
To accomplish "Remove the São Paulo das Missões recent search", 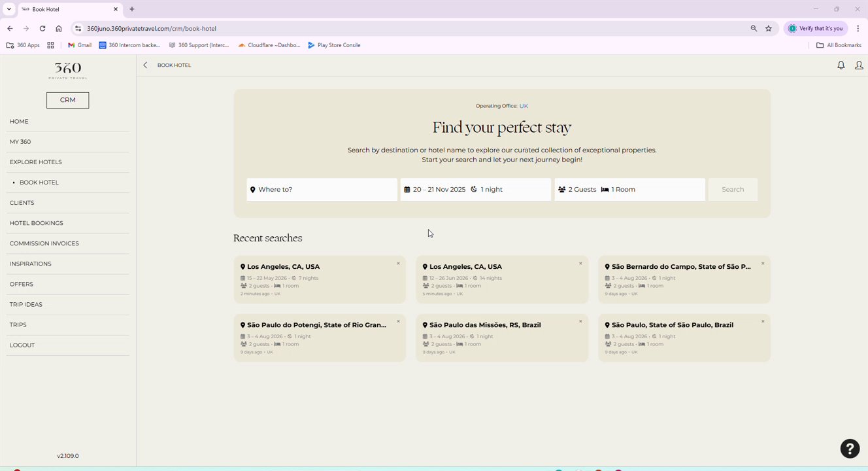I will pos(580,322).
